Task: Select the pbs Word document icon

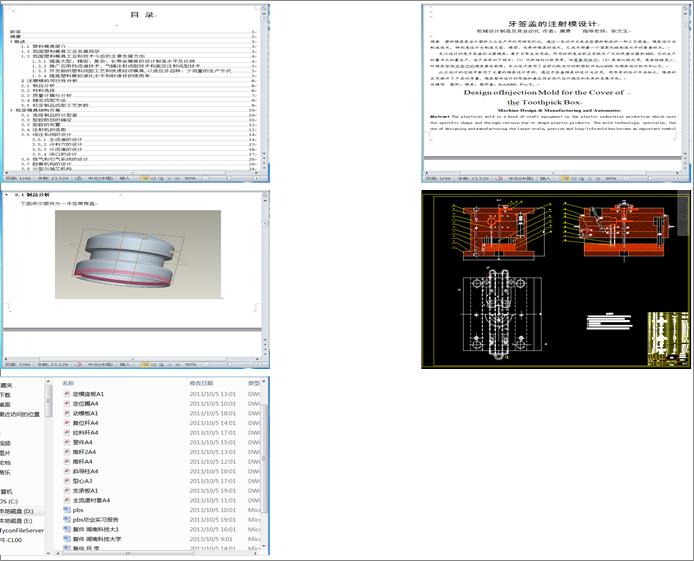Action: point(67,510)
